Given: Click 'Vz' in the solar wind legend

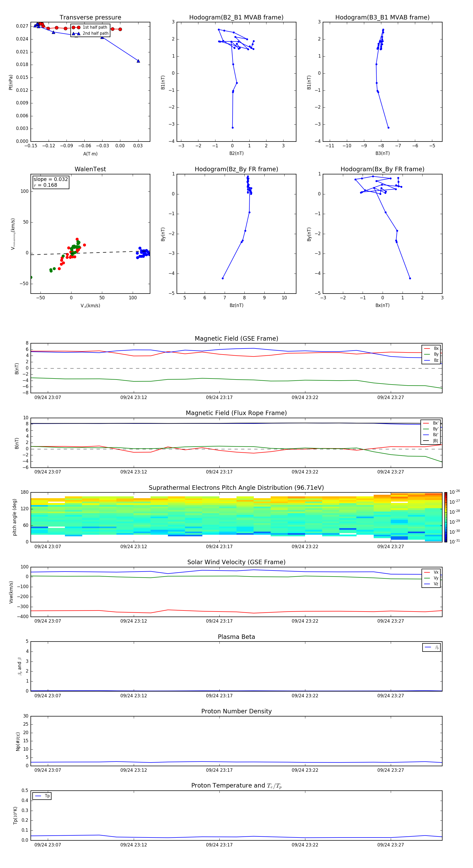Looking at the screenshot, I should 431,584.
